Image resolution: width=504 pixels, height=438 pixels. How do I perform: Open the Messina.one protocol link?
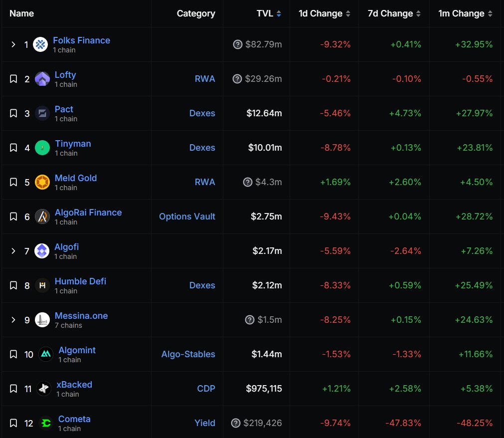[81, 316]
